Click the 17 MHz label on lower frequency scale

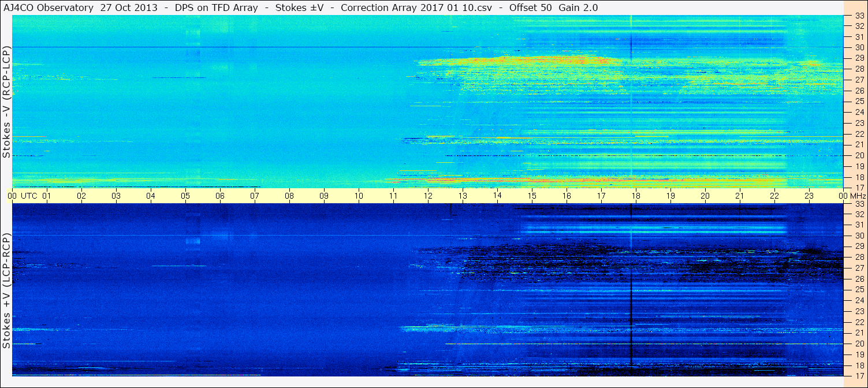coord(859,375)
